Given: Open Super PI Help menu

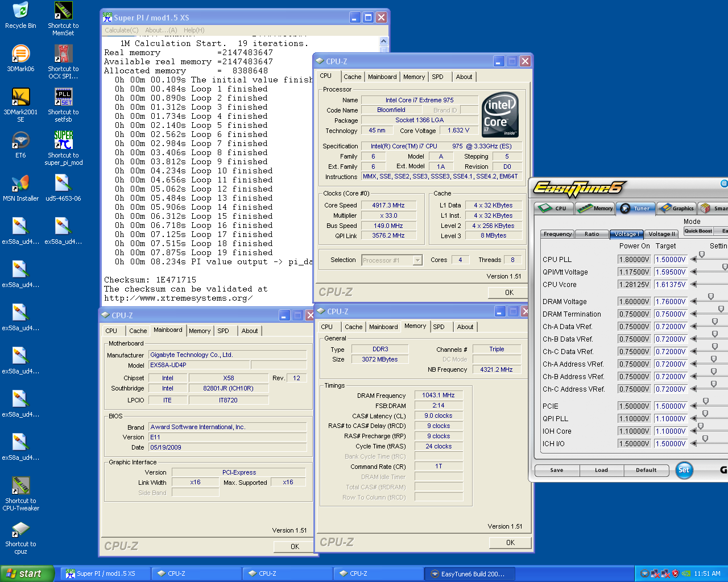Looking at the screenshot, I should [194, 30].
